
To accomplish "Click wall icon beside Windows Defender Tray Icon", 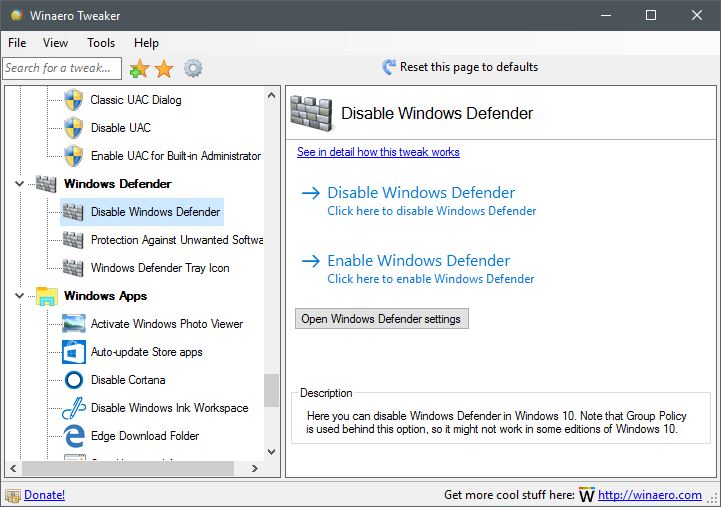I will pos(73,268).
